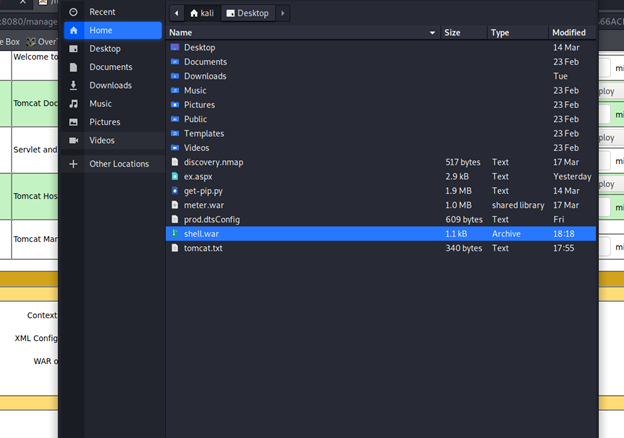The image size is (624, 438).
Task: Click the discovery.nmap file icon
Action: tap(175, 162)
